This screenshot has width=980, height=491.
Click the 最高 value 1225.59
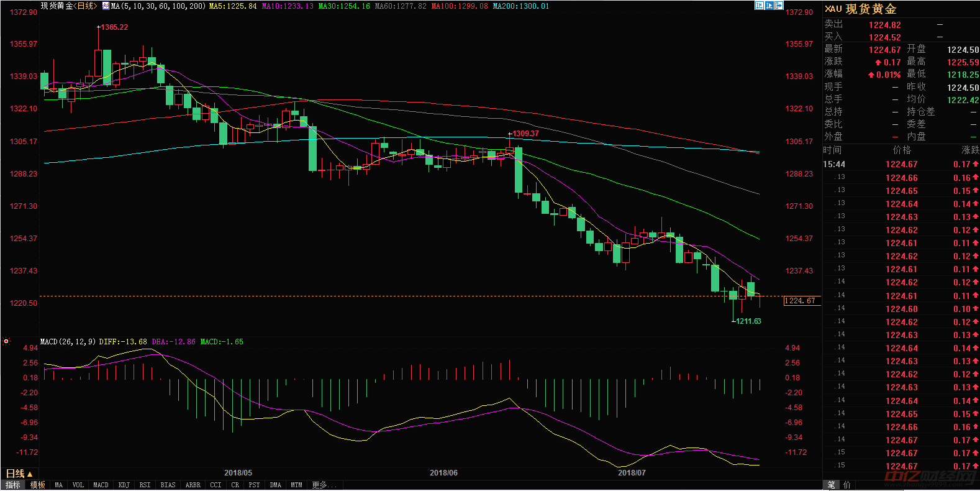click(x=963, y=62)
